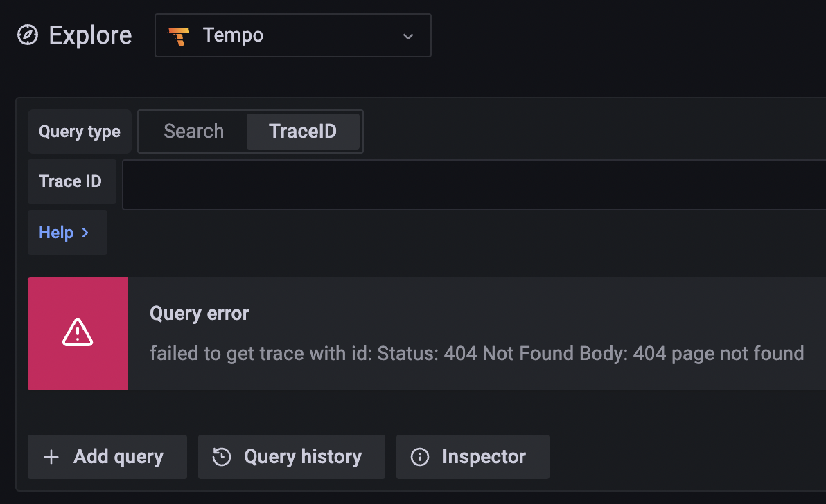Select the Search query type option

coord(193,132)
